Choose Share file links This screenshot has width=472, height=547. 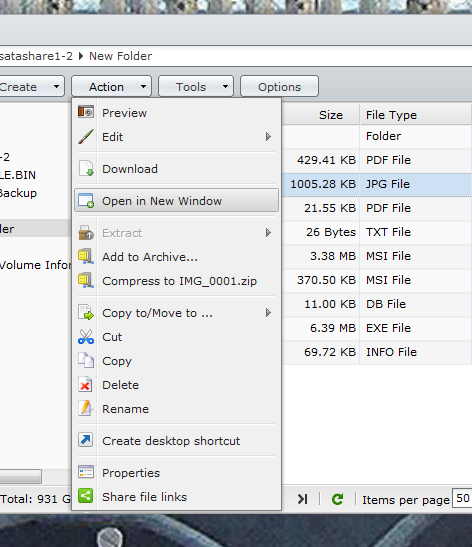point(177,496)
